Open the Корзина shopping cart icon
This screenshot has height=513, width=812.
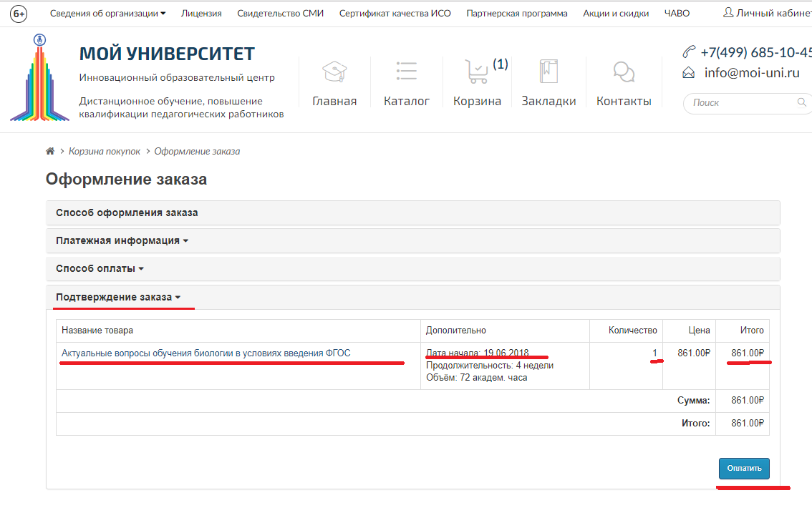[x=476, y=72]
